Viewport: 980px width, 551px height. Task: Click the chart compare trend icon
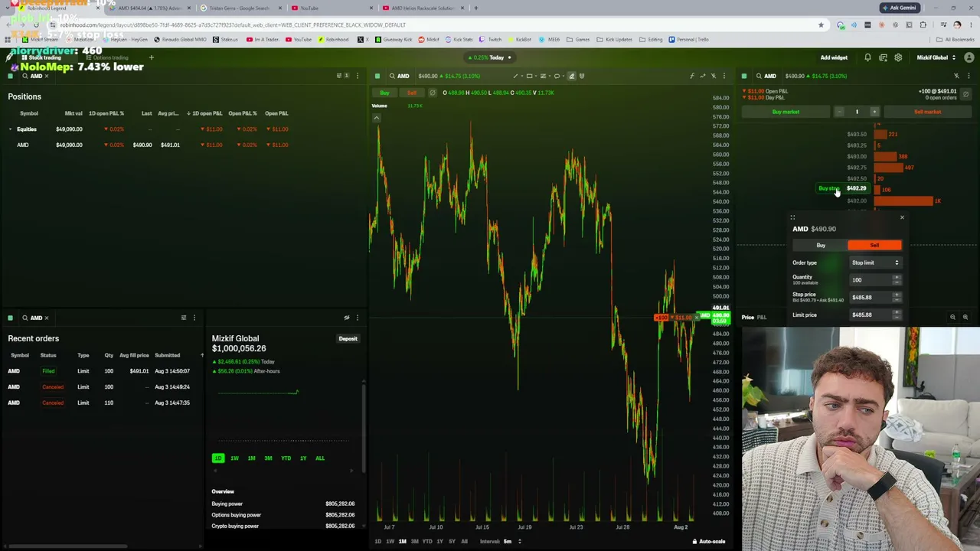point(703,76)
